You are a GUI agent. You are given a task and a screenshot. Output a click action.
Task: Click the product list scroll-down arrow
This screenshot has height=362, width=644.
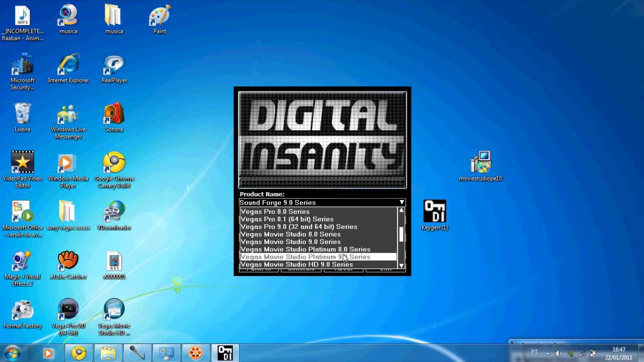[401, 265]
